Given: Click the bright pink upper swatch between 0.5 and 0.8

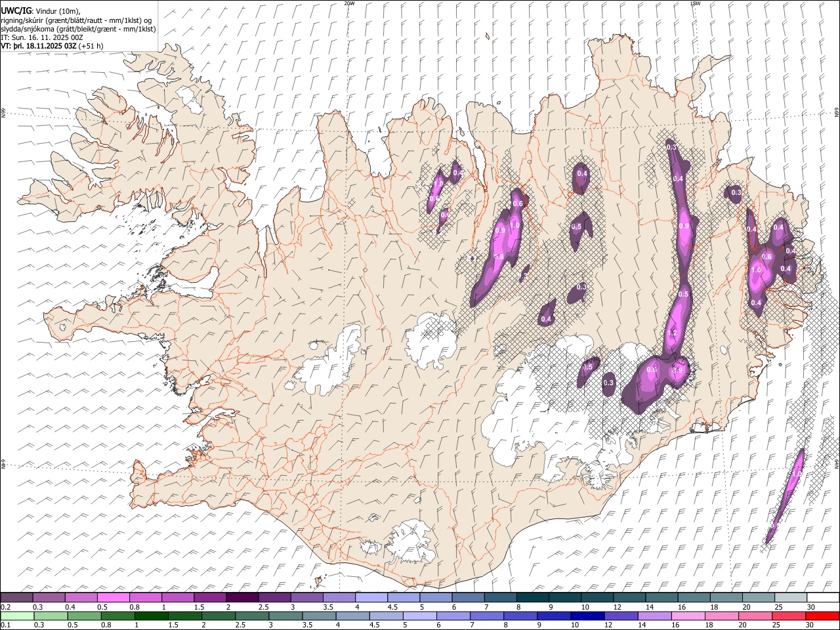Looking at the screenshot, I should point(113,597).
